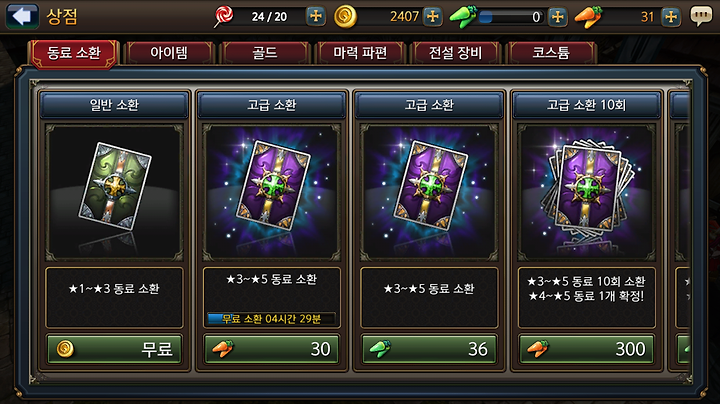Open the 전설 장비 tab
Screen dimensions: 720x404
tap(456, 53)
